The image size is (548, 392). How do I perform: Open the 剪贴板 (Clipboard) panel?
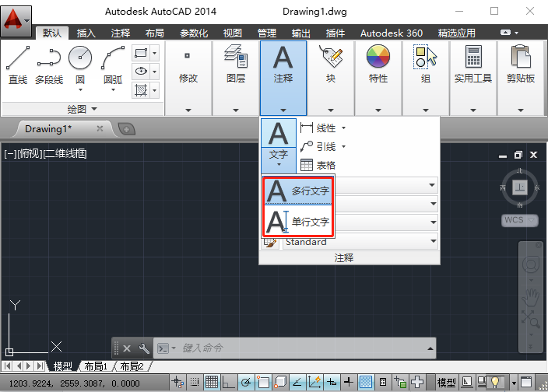521,78
